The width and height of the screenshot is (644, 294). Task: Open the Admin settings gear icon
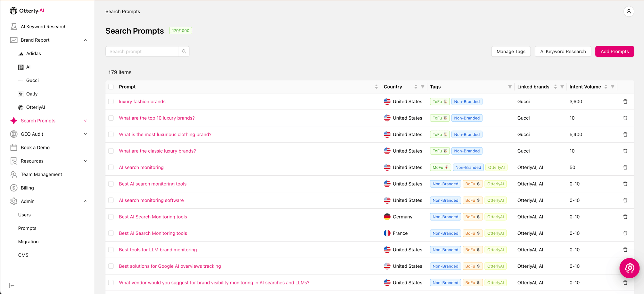coord(13,201)
